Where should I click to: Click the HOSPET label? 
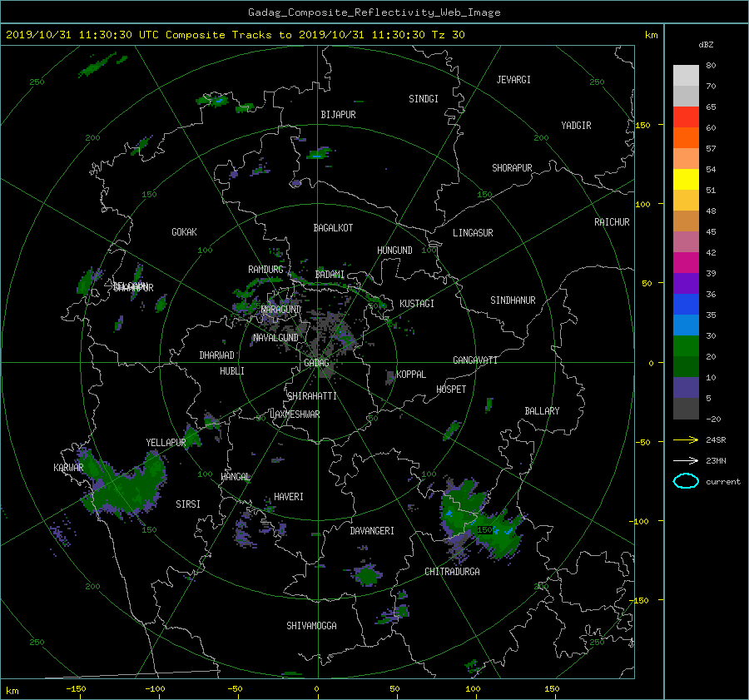(x=451, y=390)
